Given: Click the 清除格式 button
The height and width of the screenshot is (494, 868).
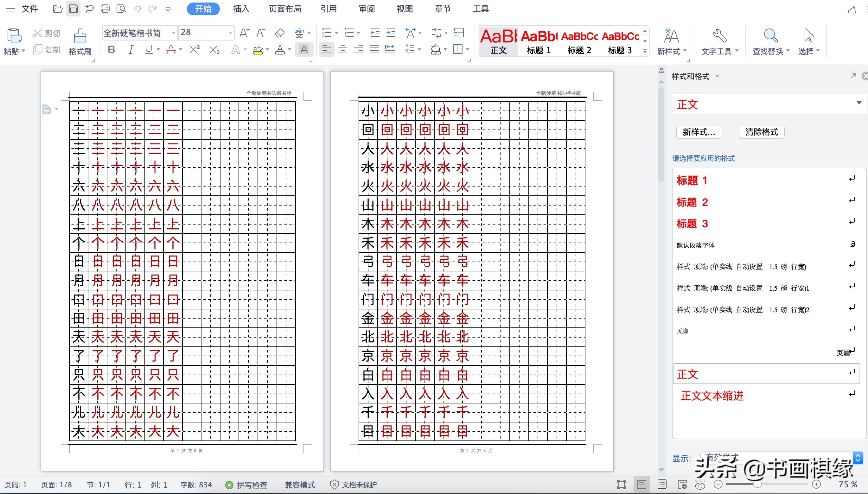Looking at the screenshot, I should click(762, 132).
